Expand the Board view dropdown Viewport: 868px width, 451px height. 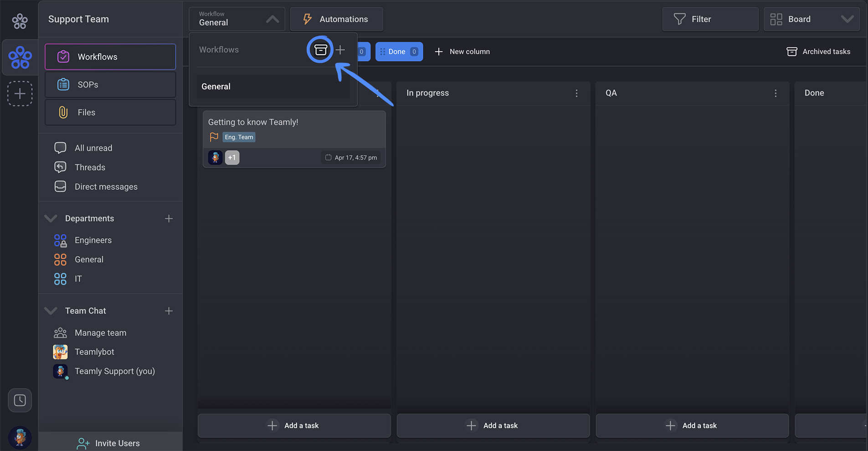pos(812,19)
